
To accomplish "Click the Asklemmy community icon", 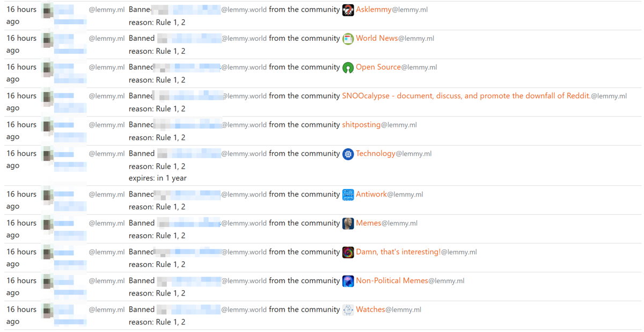I will tap(348, 10).
